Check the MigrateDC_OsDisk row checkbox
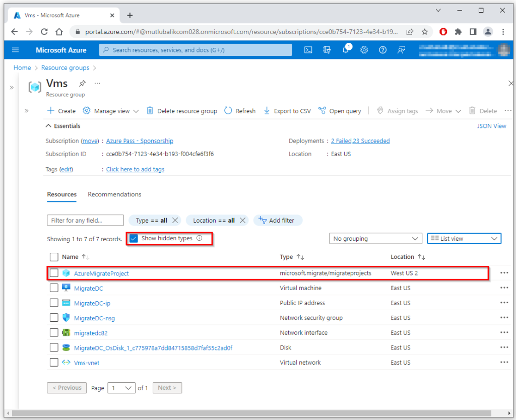 [x=54, y=347]
